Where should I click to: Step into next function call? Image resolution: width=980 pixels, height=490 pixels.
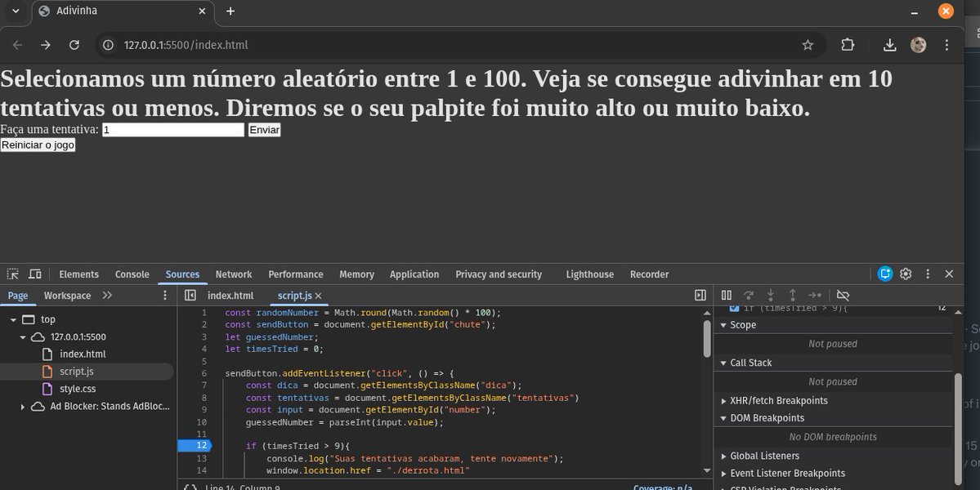coord(770,295)
